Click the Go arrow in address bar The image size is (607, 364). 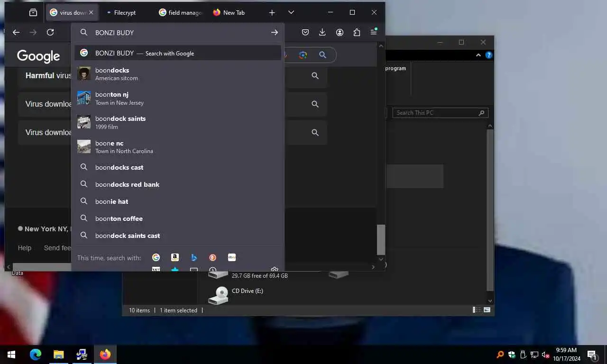tap(275, 32)
